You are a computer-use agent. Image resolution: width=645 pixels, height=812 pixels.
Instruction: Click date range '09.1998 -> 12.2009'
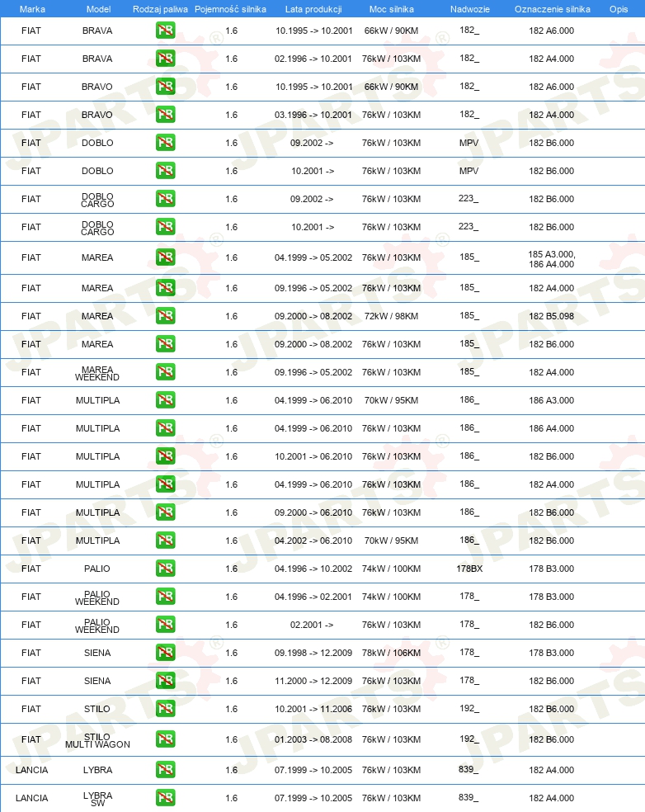(x=313, y=653)
